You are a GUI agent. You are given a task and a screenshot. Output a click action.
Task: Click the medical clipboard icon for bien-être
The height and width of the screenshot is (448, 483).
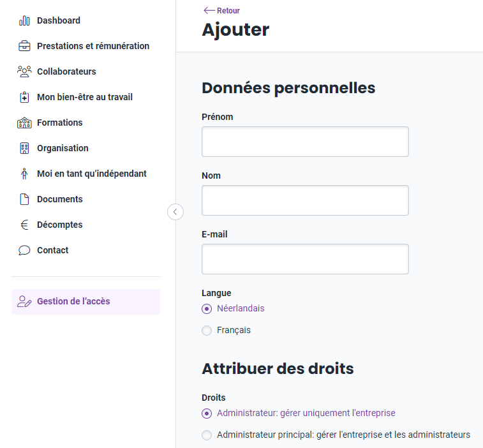[24, 97]
